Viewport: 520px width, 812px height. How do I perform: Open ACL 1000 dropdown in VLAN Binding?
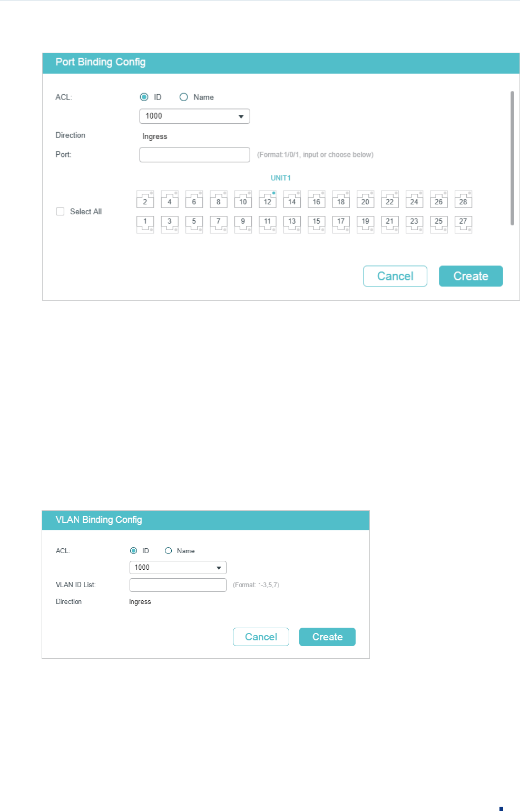coord(178,568)
